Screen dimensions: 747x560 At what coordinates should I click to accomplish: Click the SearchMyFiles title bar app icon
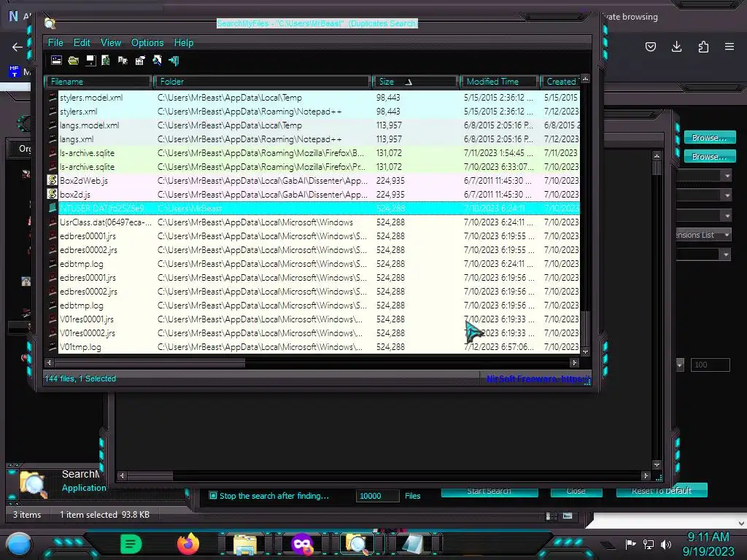[x=50, y=23]
